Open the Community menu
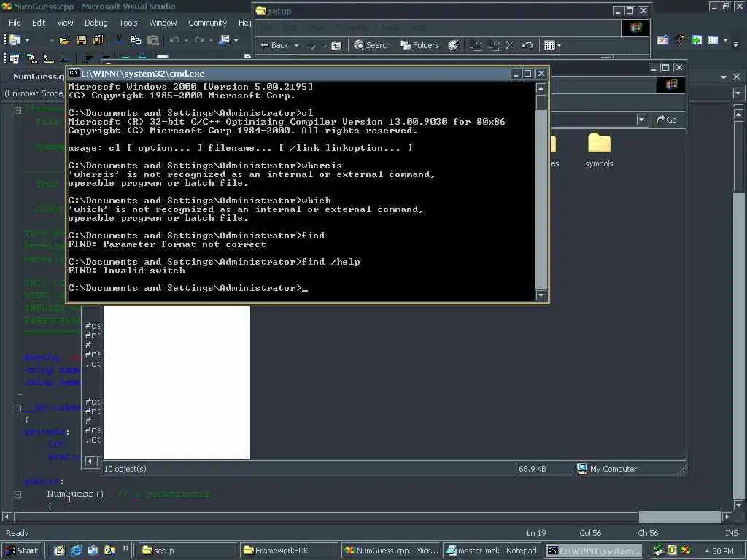This screenshot has height=560, width=747. pyautogui.click(x=207, y=23)
